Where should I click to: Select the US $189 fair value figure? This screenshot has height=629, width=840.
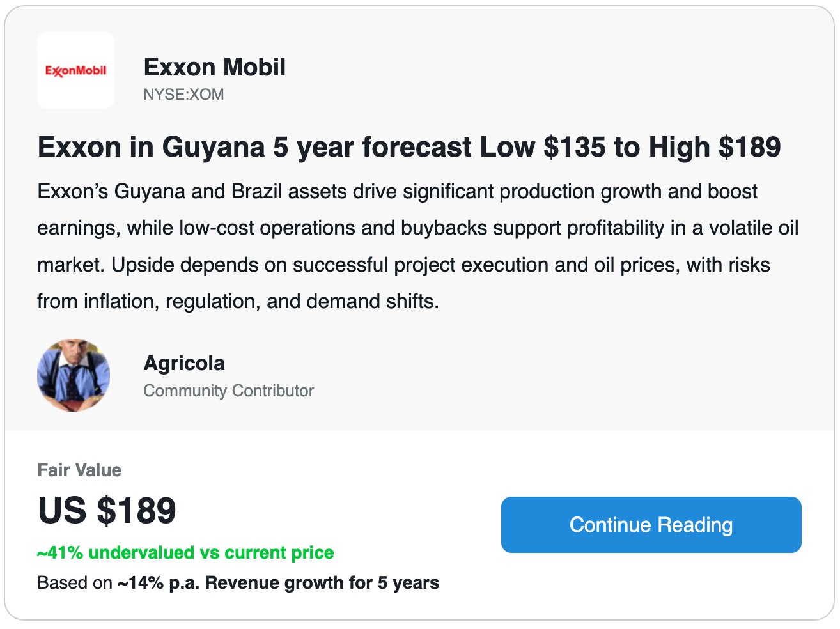[107, 510]
